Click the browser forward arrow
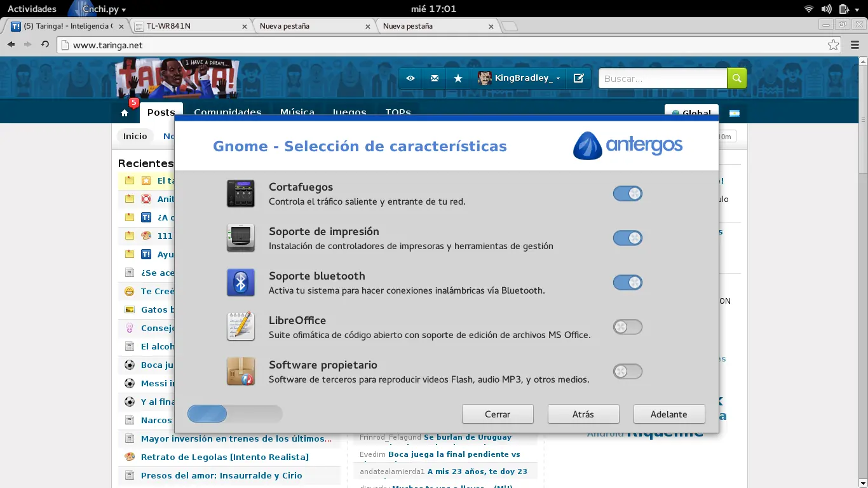The width and height of the screenshot is (868, 488). (27, 44)
